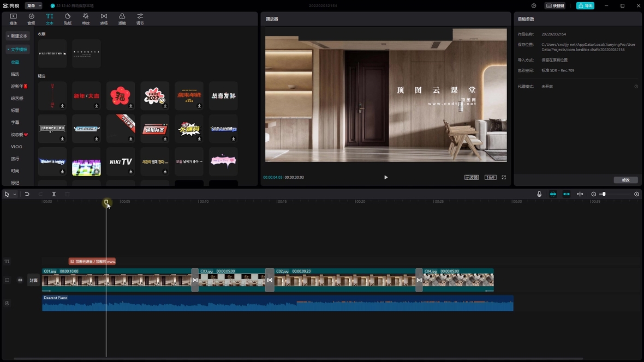Collapse the 文字模板 section
644x362 pixels.
coord(17,50)
